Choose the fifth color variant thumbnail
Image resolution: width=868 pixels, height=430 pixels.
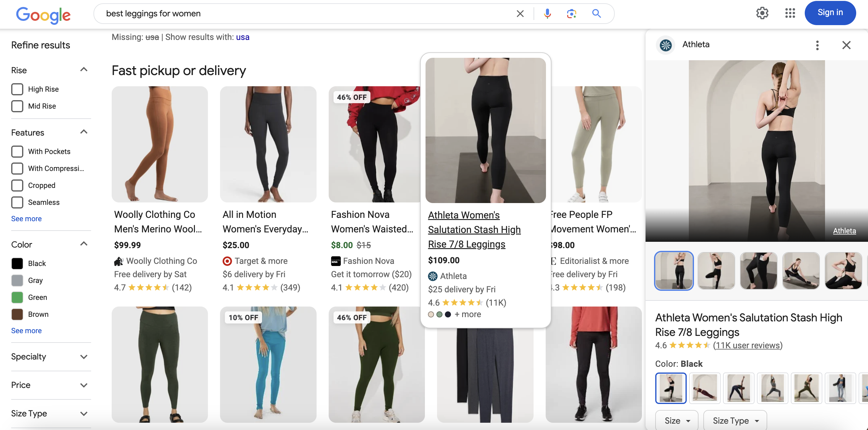click(806, 388)
